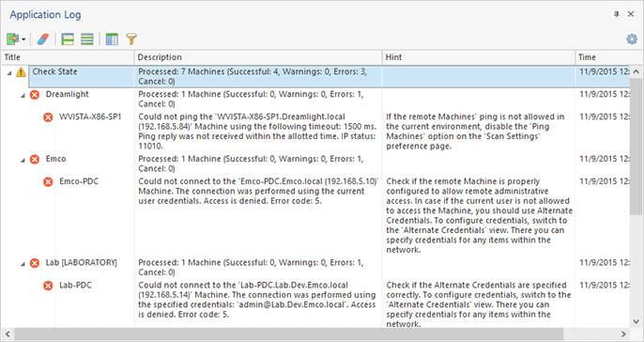Viewport: 644px width, 342px height.
Task: Open the column chooser table icon
Action: point(112,39)
